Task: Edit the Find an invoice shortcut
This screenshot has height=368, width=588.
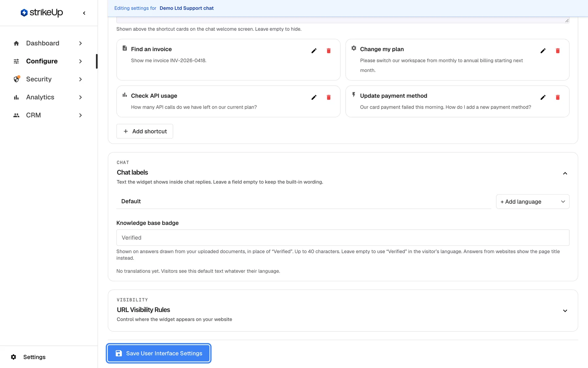Action: pos(314,51)
